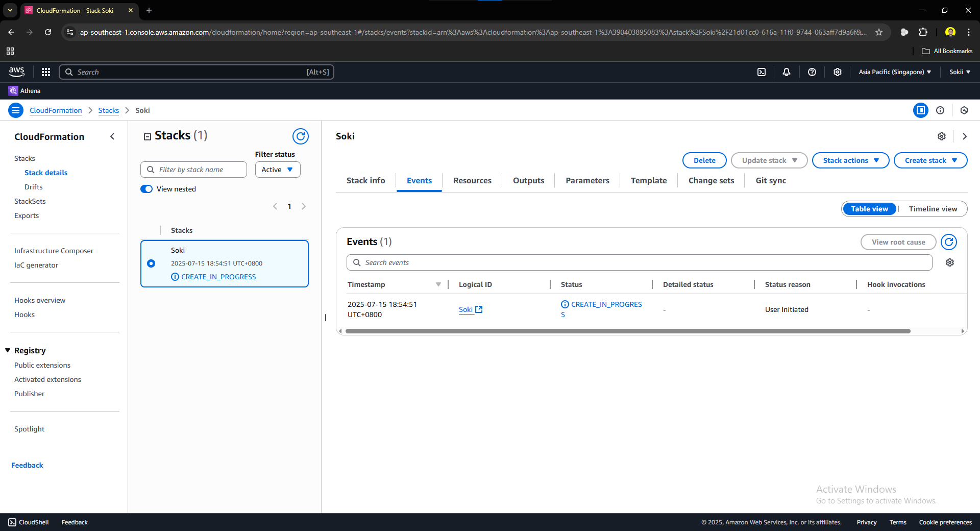Viewport: 980px width, 531px height.
Task: Open the Soki logical ID external link icon
Action: click(479, 309)
